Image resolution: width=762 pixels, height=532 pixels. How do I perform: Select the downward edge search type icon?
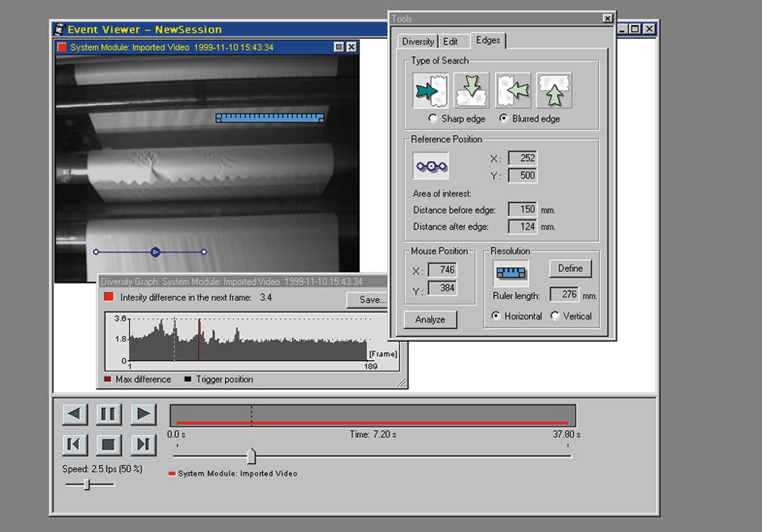pos(471,90)
